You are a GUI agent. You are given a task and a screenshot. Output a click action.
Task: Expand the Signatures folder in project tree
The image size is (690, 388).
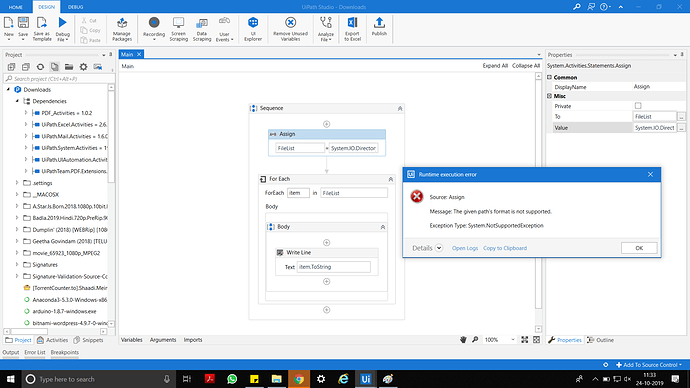click(17, 264)
